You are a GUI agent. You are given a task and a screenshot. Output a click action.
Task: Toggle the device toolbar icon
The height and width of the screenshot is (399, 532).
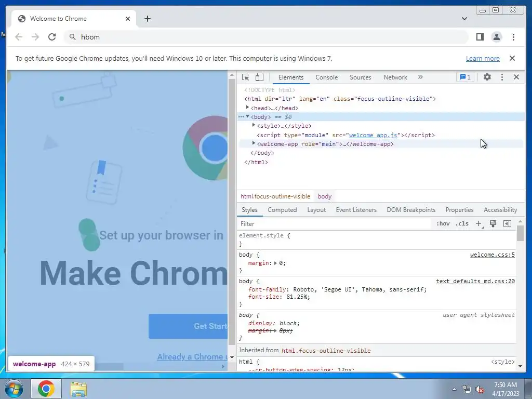[x=259, y=77]
